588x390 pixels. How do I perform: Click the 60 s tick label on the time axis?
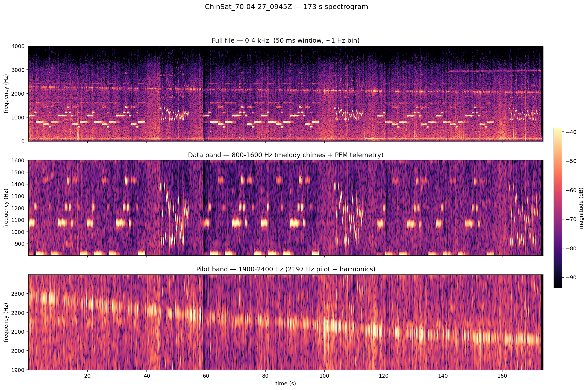coord(205,376)
